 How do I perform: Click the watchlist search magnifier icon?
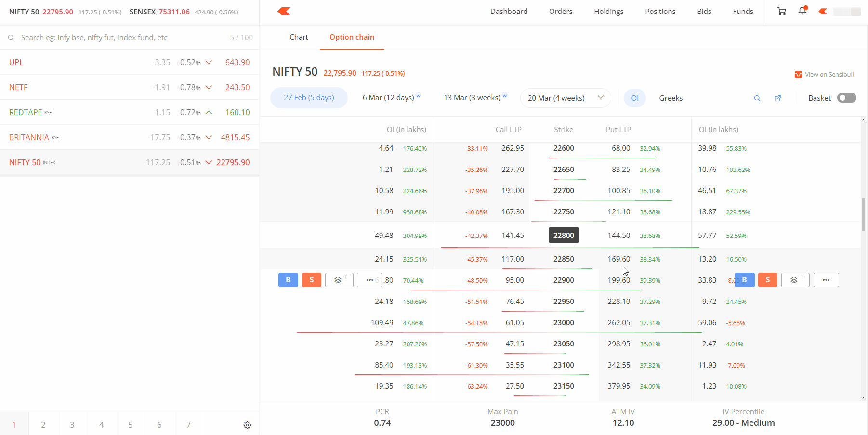[11, 38]
